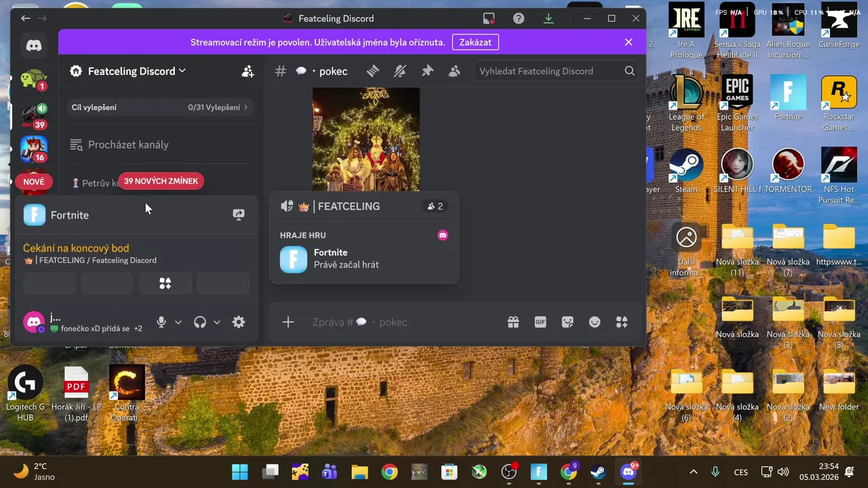
Task: Toggle the member list icon
Action: [x=454, y=70]
